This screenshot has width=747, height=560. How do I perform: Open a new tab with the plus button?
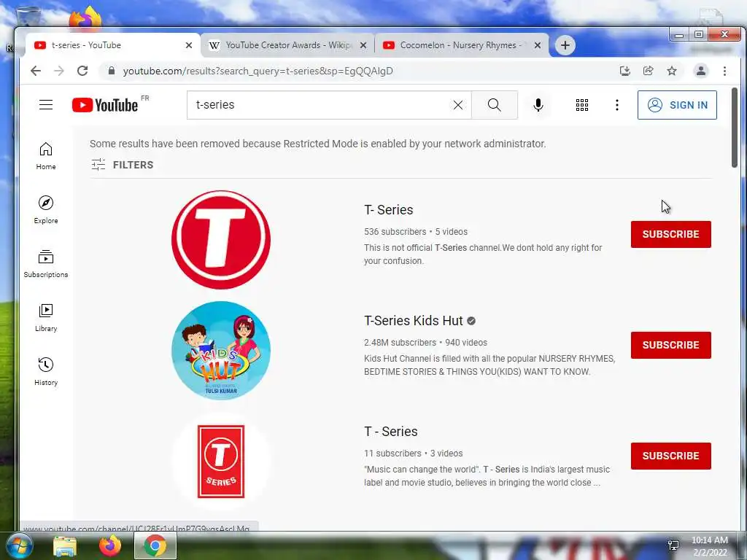pos(565,45)
